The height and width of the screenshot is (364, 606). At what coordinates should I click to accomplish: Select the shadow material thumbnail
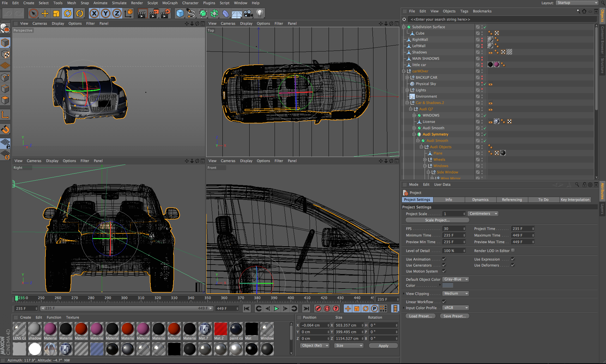(35, 331)
